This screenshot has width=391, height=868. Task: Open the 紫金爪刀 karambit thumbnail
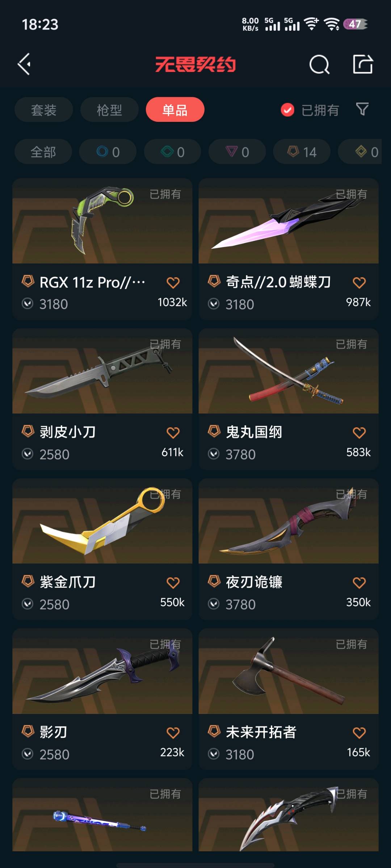[x=102, y=521]
